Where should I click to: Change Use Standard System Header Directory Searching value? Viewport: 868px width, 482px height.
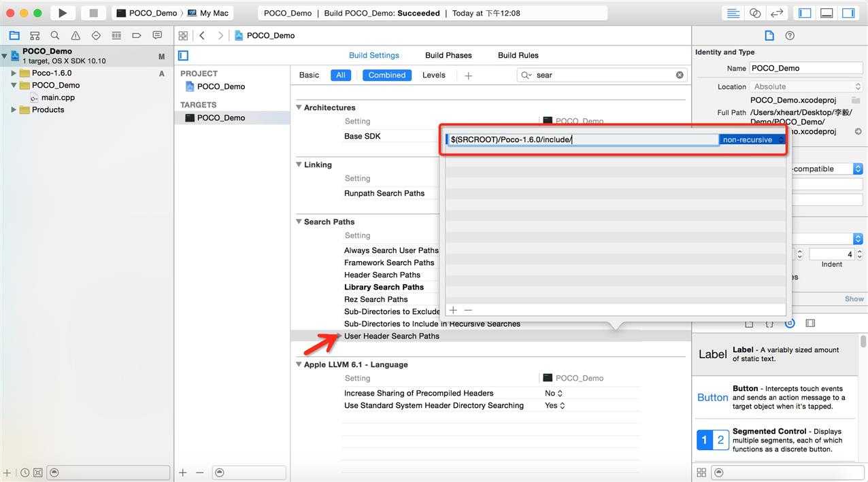(555, 405)
